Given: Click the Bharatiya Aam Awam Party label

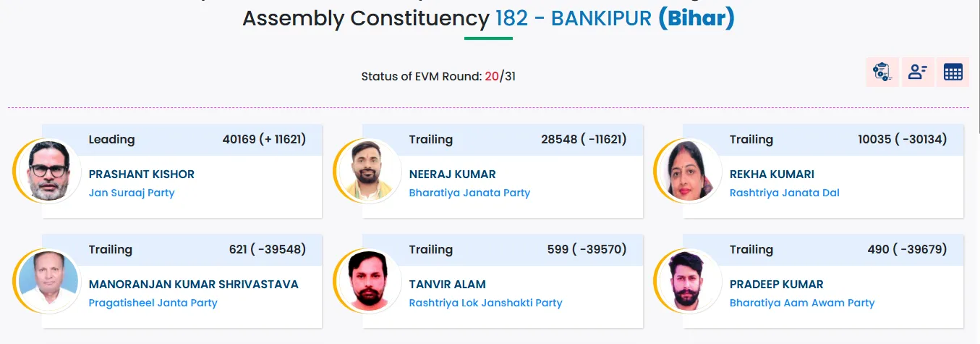Looking at the screenshot, I should coord(802,303).
